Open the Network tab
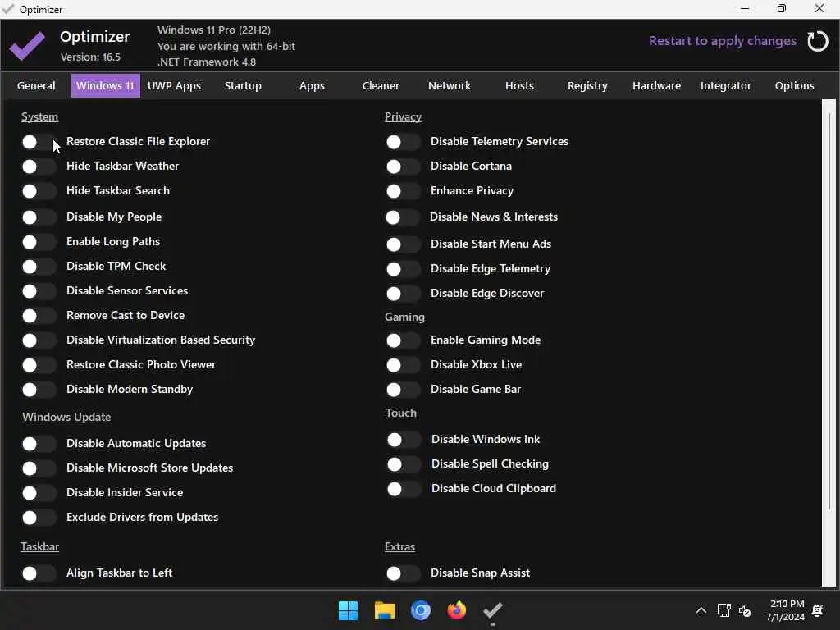The width and height of the screenshot is (840, 630). [449, 85]
